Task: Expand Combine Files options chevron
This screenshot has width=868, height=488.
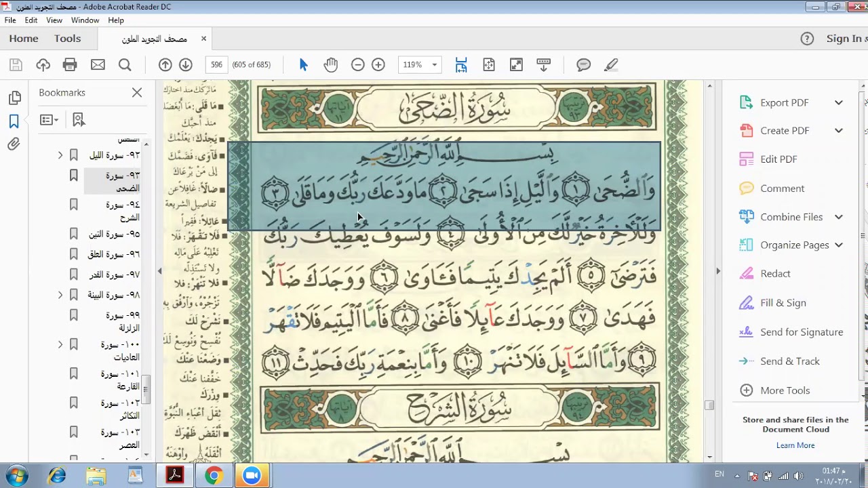Action: 839,217
